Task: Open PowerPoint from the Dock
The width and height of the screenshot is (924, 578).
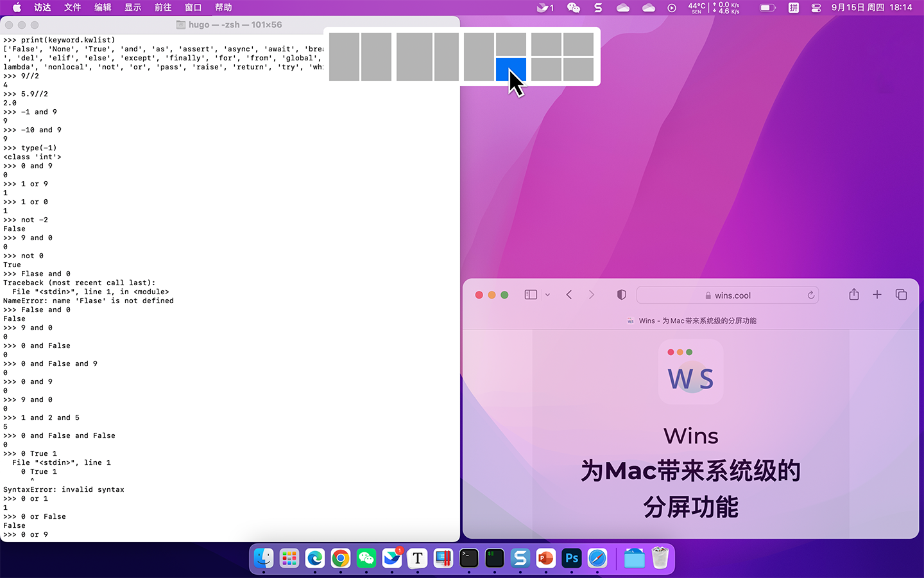Action: tap(545, 559)
